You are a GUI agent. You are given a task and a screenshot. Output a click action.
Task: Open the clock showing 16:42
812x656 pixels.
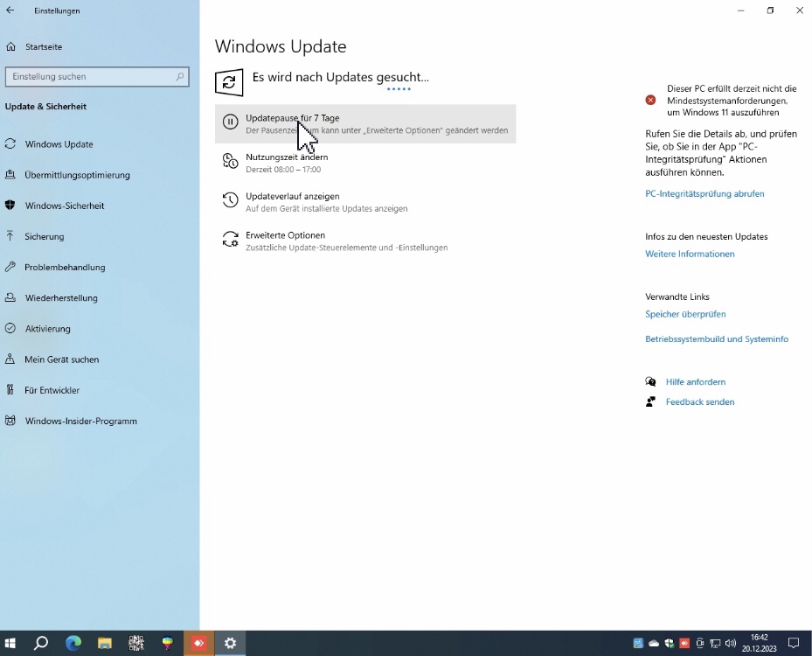tap(760, 643)
